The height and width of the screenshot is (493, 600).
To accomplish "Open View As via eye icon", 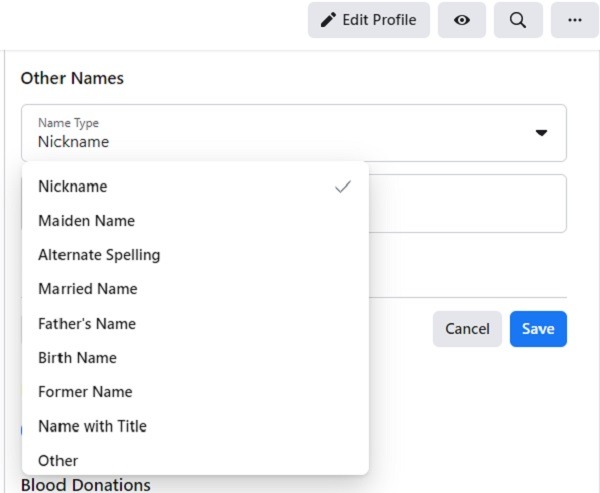I will coord(461,20).
